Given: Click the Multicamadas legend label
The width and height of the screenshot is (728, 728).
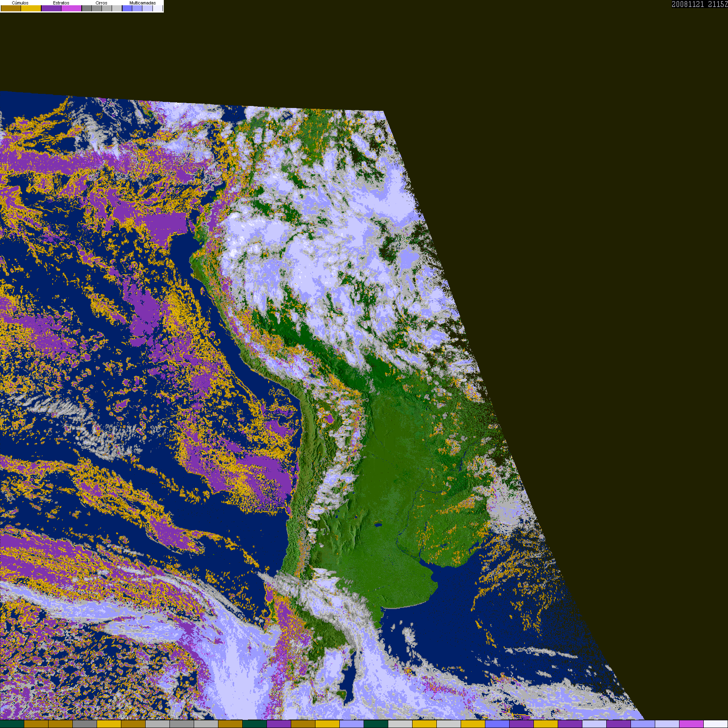Looking at the screenshot, I should click(x=143, y=3).
